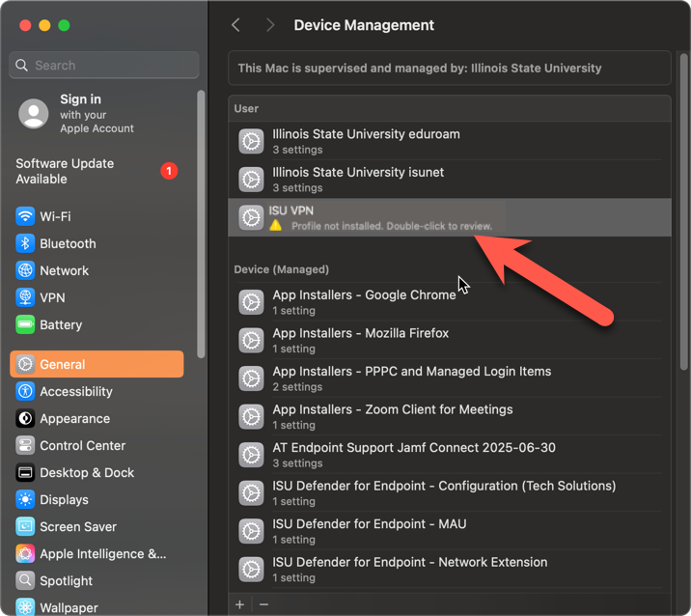Click the ISU VPN profile warning icon
Screen dimensions: 691x616
tap(276, 226)
